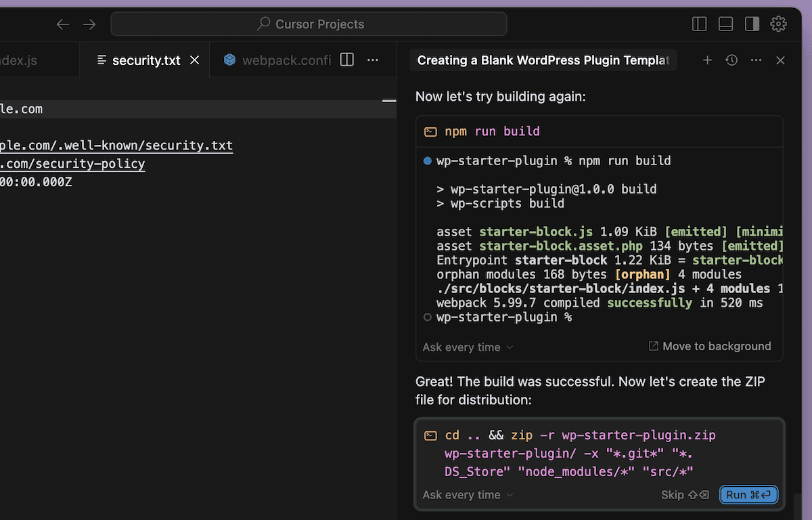The image size is (812, 520).
Task: Close the security.txt tab
Action: click(x=195, y=60)
